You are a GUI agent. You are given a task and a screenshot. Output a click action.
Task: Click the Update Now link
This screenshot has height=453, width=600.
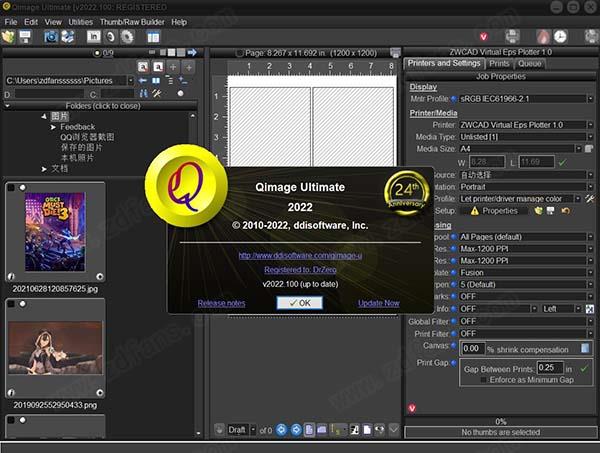(379, 303)
